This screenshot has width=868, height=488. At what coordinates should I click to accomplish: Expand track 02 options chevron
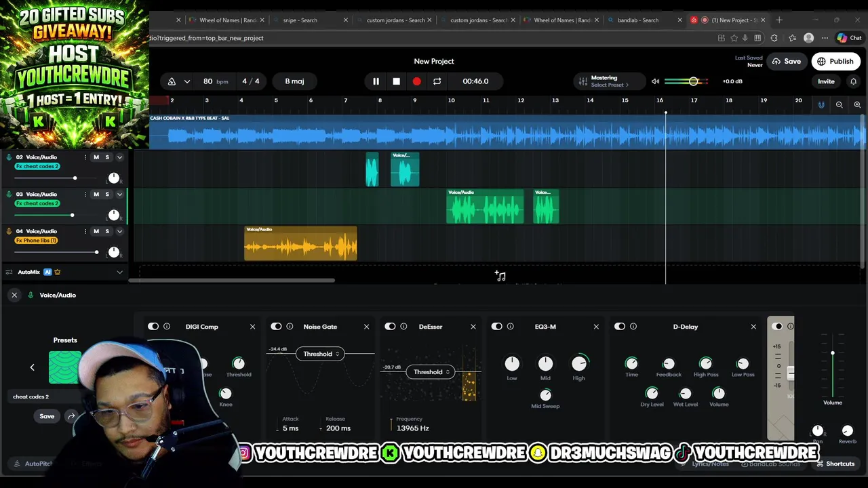pyautogui.click(x=119, y=157)
